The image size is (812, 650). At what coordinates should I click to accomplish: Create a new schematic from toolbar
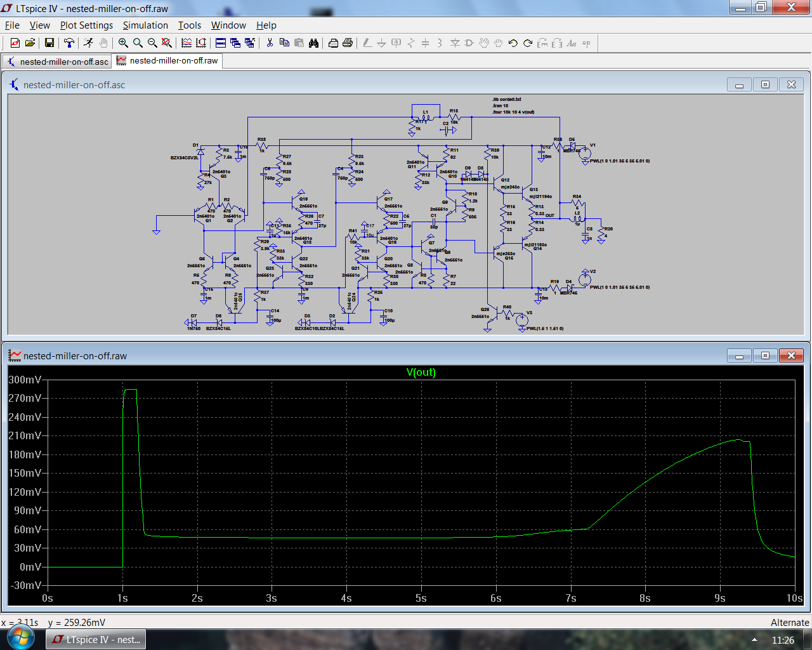[15, 43]
